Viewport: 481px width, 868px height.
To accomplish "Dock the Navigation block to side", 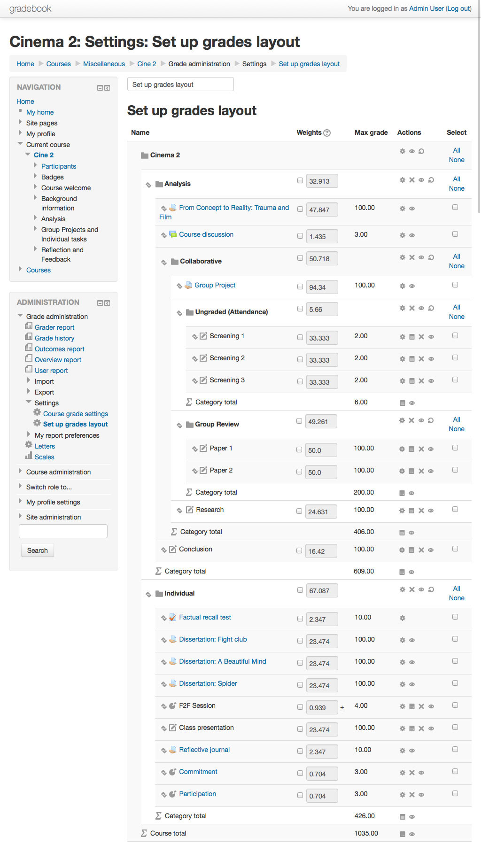I will point(107,88).
